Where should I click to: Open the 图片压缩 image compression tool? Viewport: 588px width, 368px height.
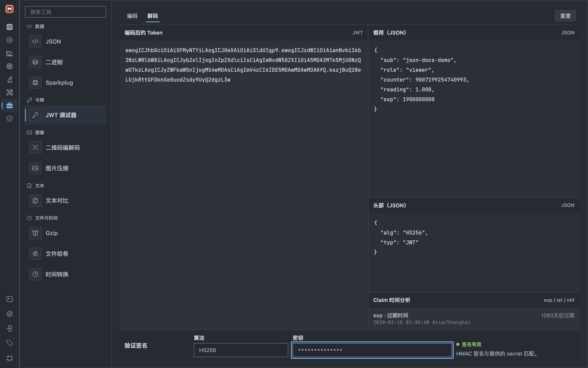66,168
